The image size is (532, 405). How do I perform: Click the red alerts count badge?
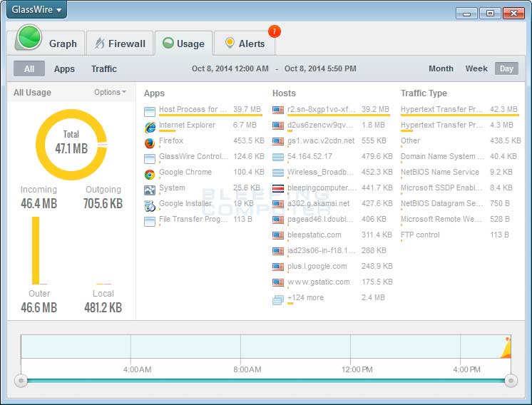click(274, 31)
